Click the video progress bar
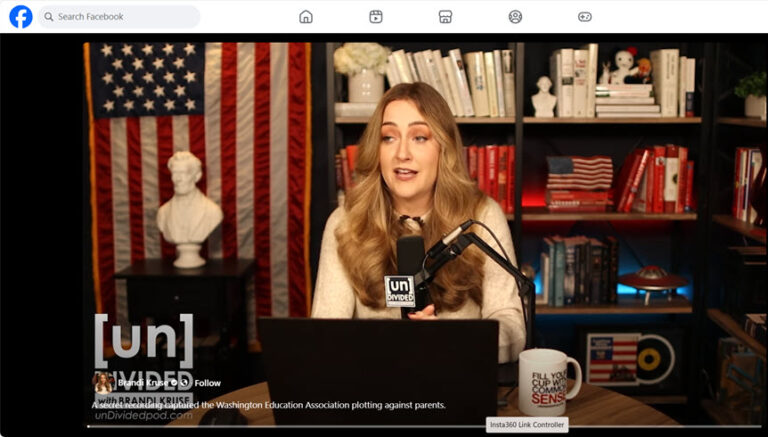 424,426
